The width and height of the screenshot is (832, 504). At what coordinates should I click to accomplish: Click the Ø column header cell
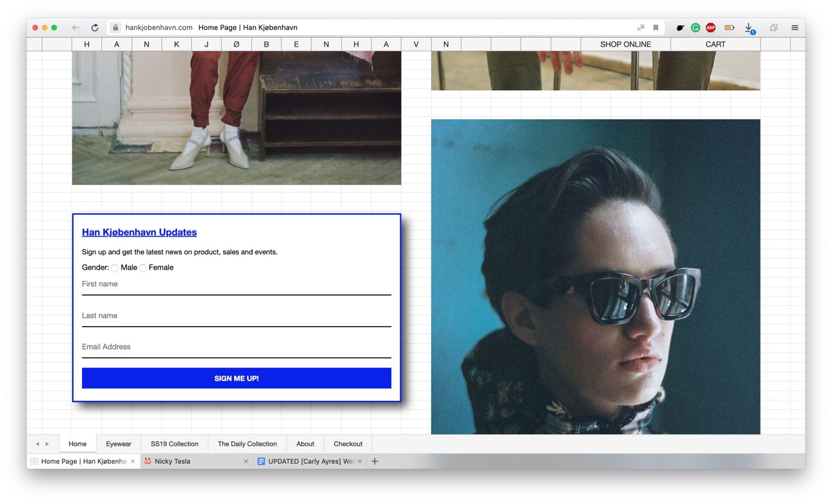click(236, 44)
